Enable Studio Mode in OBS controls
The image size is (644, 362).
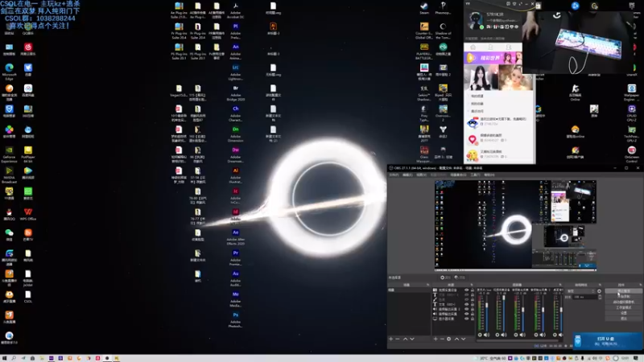click(623, 307)
